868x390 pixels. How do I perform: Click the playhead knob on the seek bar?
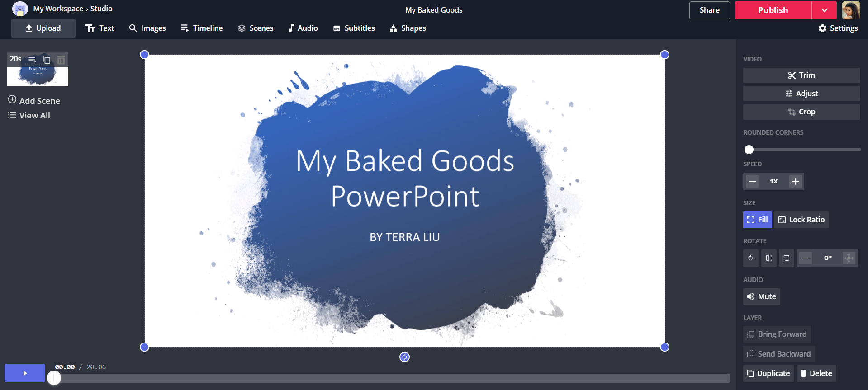[54, 378]
